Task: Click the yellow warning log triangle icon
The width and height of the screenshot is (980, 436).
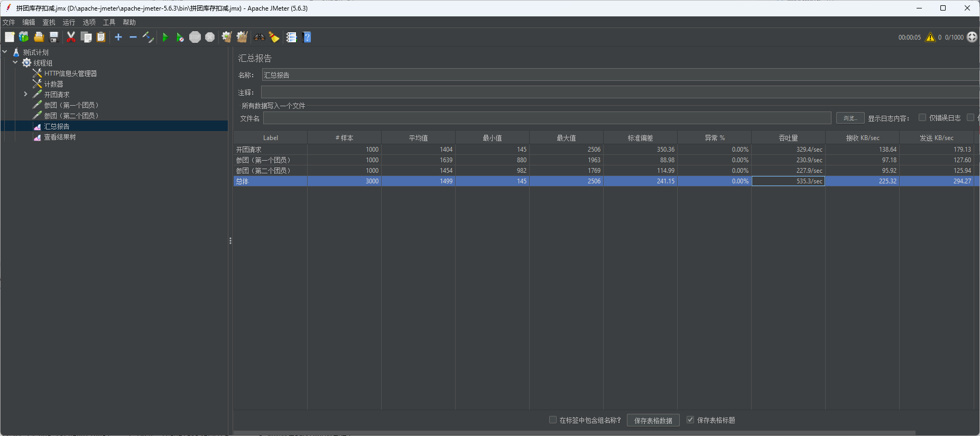Action: tap(930, 37)
